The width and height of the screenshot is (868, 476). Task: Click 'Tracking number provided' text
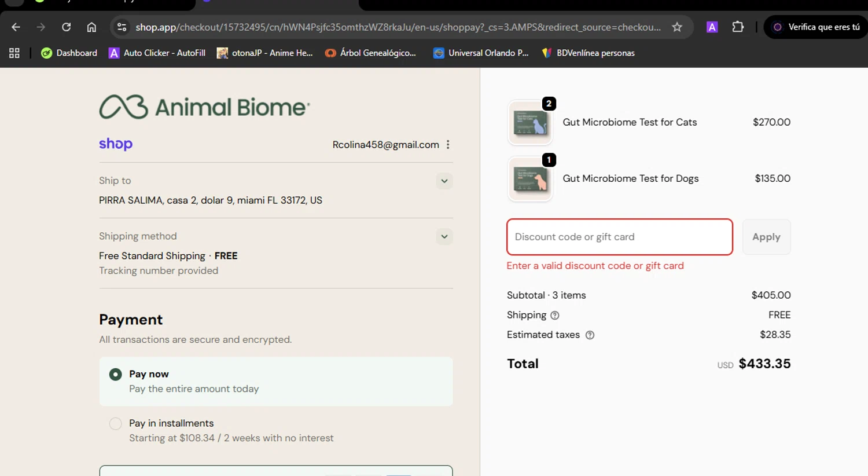point(159,270)
